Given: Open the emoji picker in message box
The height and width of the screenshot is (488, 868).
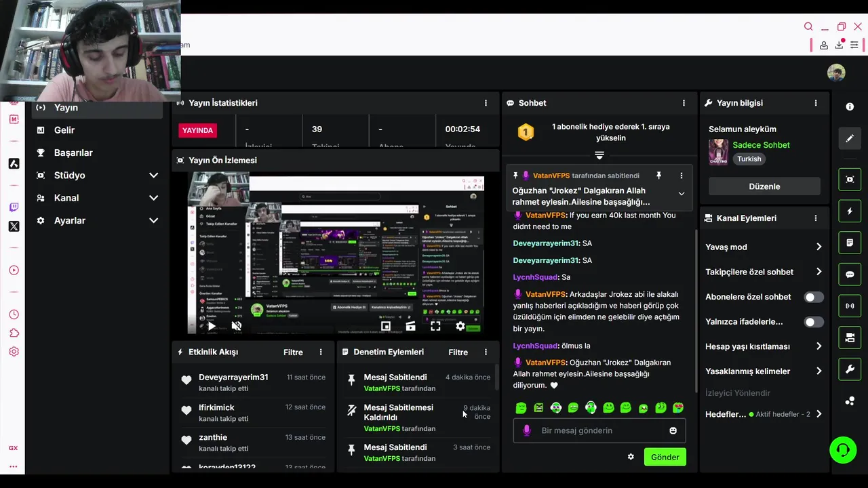Looking at the screenshot, I should [x=673, y=430].
